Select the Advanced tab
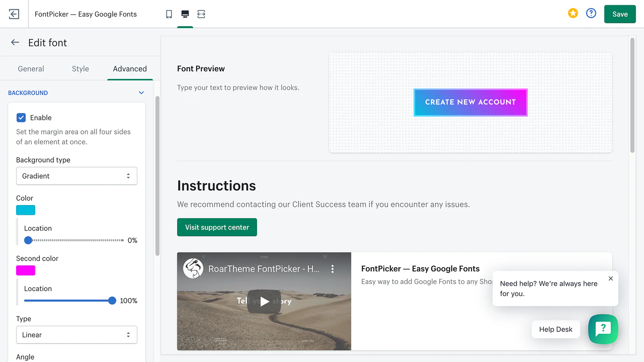 (130, 69)
